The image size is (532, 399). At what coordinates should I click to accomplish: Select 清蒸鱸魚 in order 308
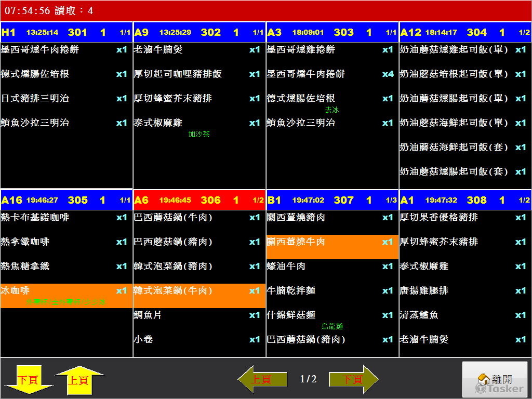(x=465, y=315)
